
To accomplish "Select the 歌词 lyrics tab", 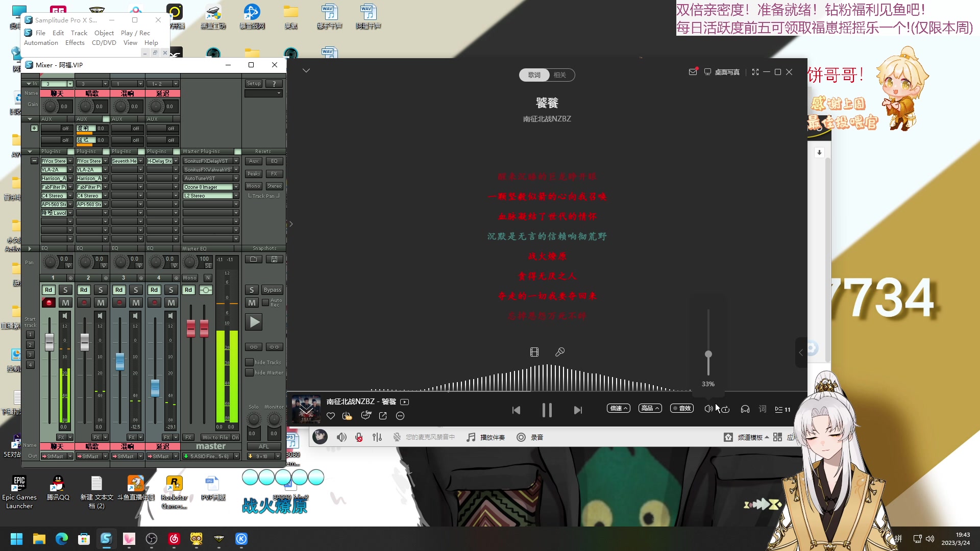I will click(534, 75).
